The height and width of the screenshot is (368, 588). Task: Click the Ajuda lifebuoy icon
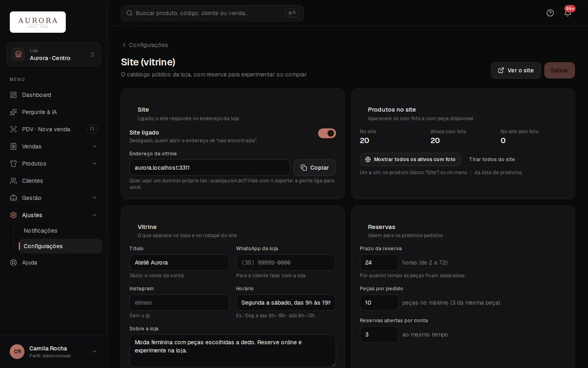(x=13, y=263)
